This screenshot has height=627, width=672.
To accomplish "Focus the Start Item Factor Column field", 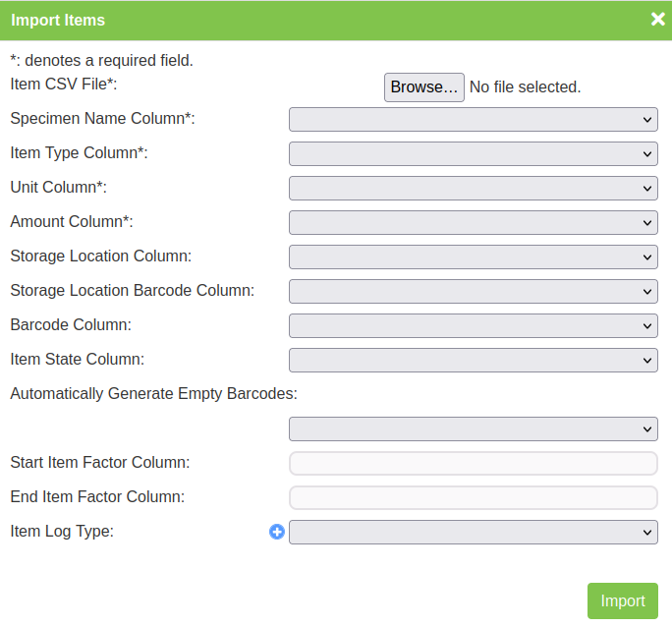I will pos(473,463).
